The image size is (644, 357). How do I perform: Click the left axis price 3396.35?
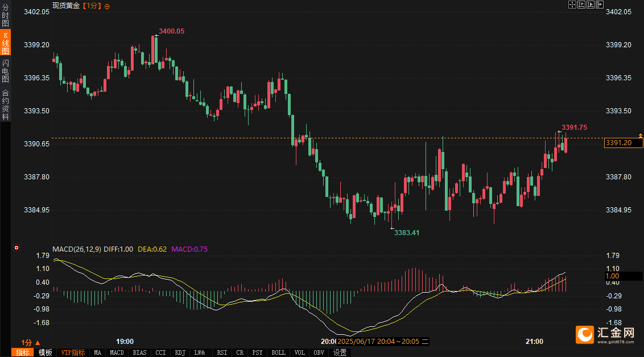click(x=36, y=78)
